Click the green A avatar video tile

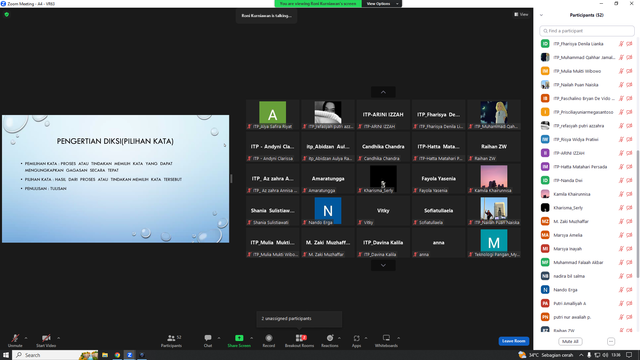pos(273,115)
